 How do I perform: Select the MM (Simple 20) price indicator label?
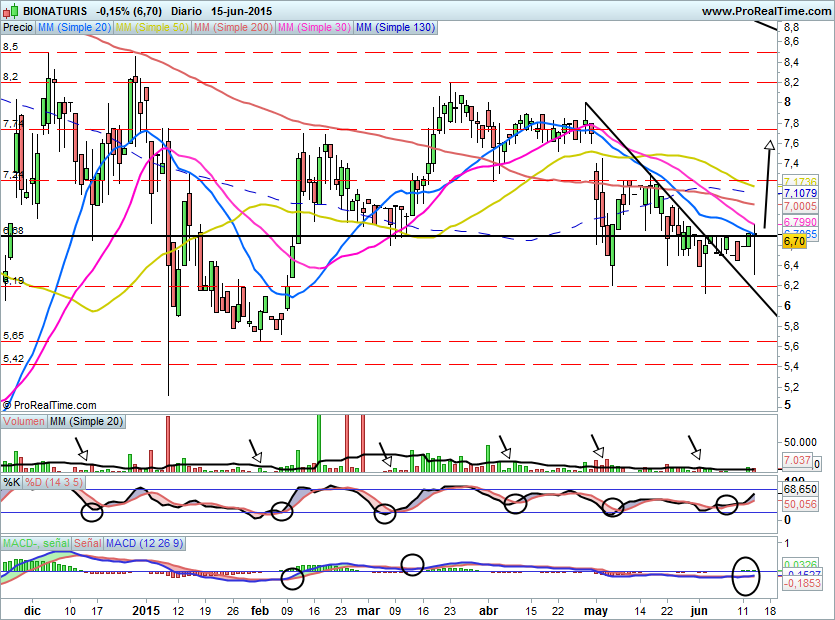74,28
